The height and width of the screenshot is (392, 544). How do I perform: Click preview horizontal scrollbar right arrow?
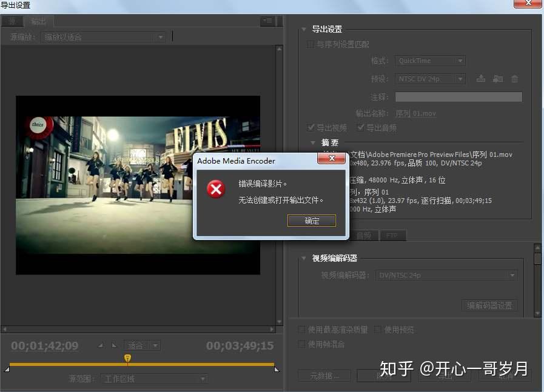pos(272,329)
